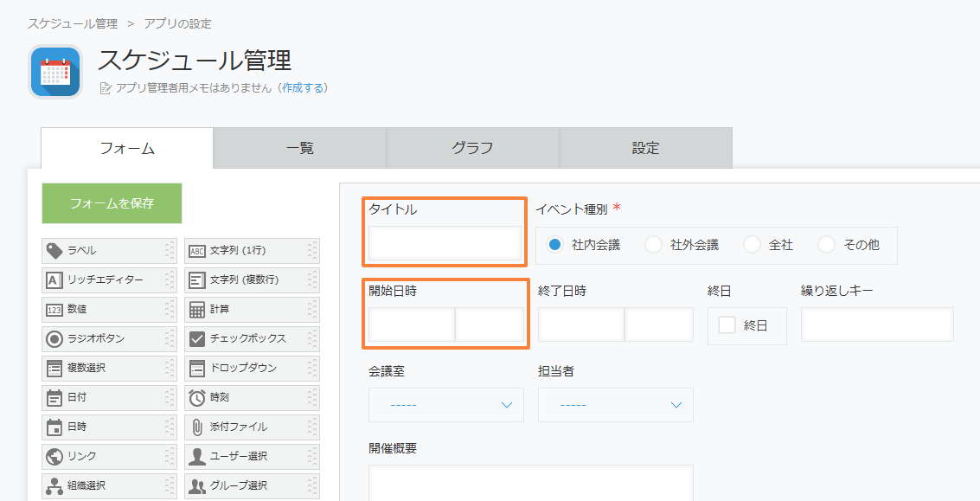Grab the drag handle of ラベル field
The image size is (980, 501).
[170, 251]
